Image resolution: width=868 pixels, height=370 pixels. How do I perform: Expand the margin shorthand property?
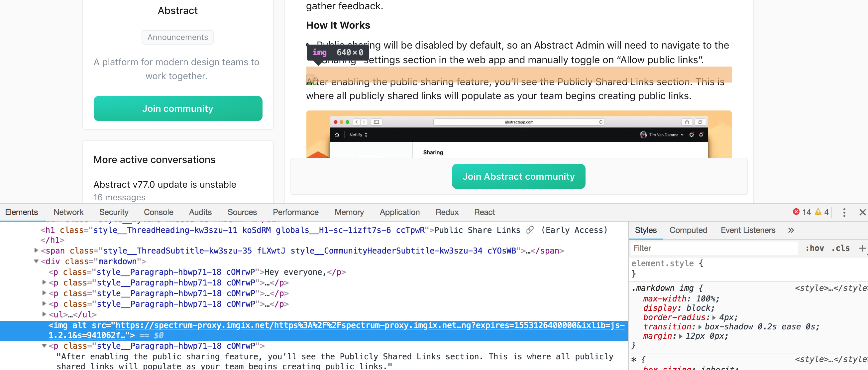[681, 336]
